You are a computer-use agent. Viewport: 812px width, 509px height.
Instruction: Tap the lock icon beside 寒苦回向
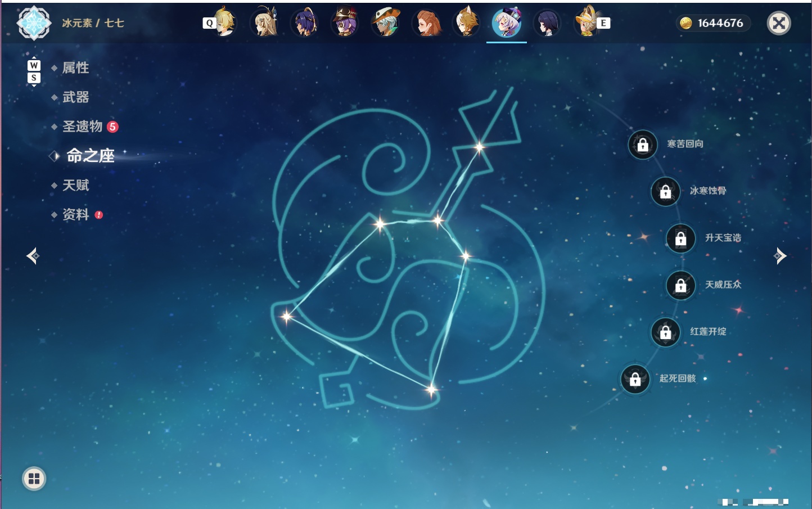[x=643, y=145]
